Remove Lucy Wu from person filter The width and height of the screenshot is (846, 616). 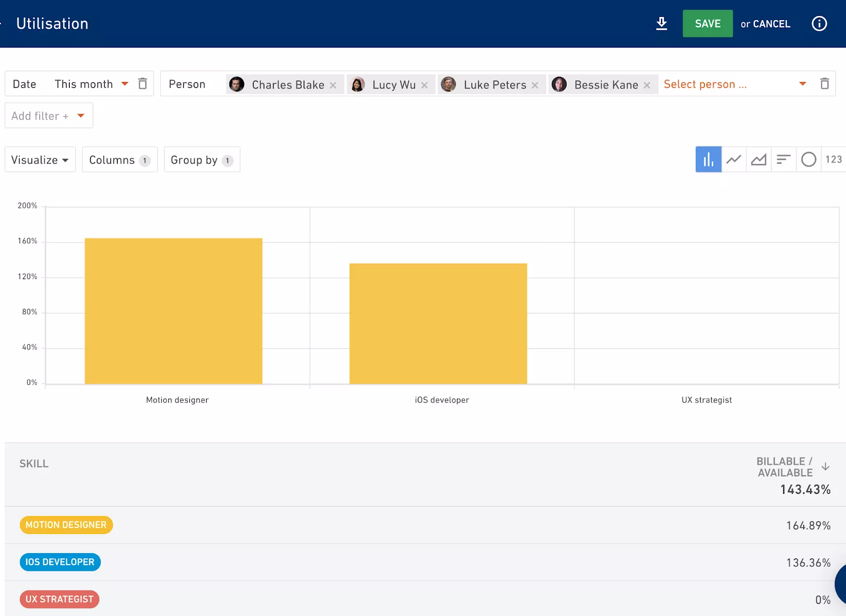[425, 85]
